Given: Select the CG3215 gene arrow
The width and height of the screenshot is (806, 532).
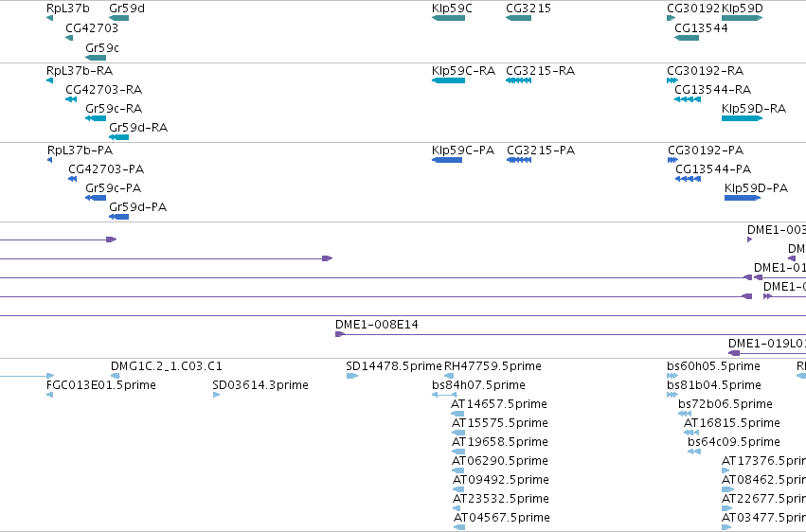Looking at the screenshot, I should [518, 19].
